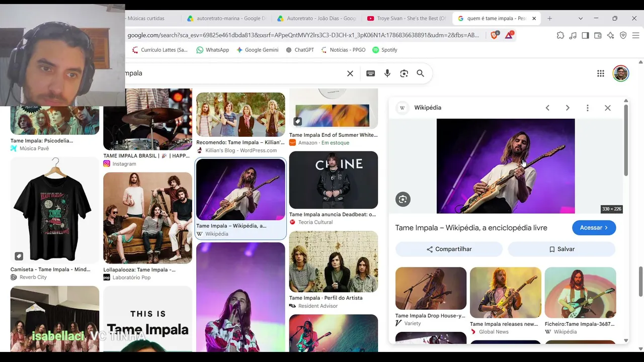Click the product tag icon on the t-shirt image
Viewport: 644px width, 362px height.
(x=19, y=256)
